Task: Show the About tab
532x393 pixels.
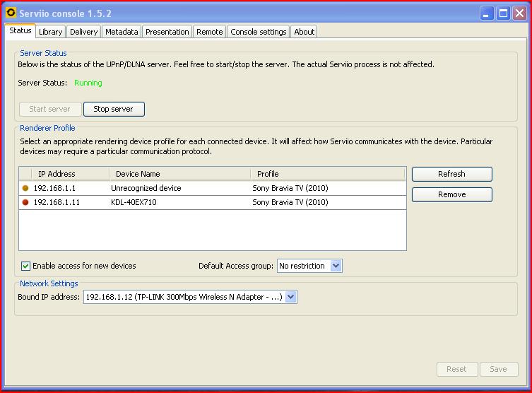Action: (x=304, y=32)
